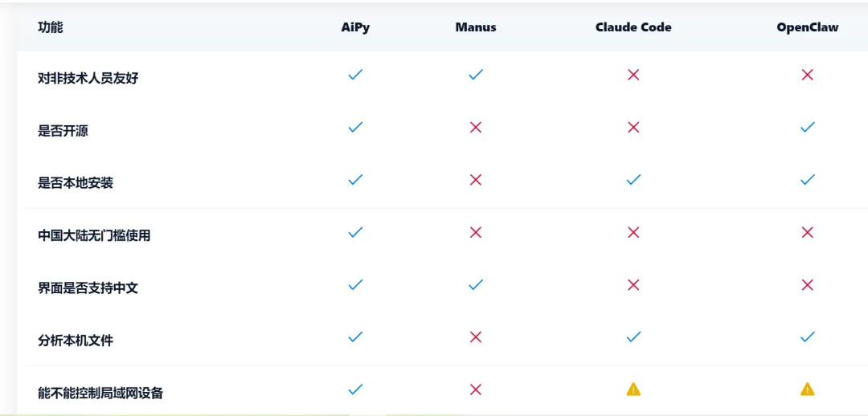Viewport: 868px width, 416px height.
Task: Click Claude Code warning triangle icon
Action: 634,389
